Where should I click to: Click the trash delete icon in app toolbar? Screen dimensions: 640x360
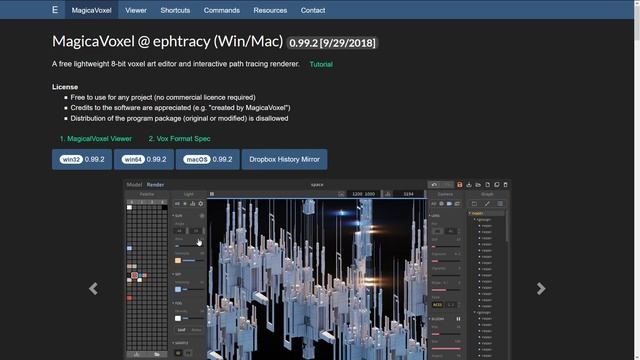(505, 185)
